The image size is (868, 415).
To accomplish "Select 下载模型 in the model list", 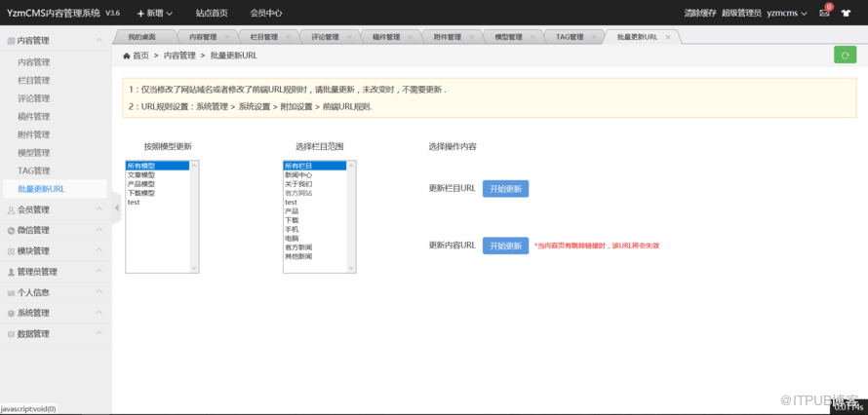I will coord(158,193).
